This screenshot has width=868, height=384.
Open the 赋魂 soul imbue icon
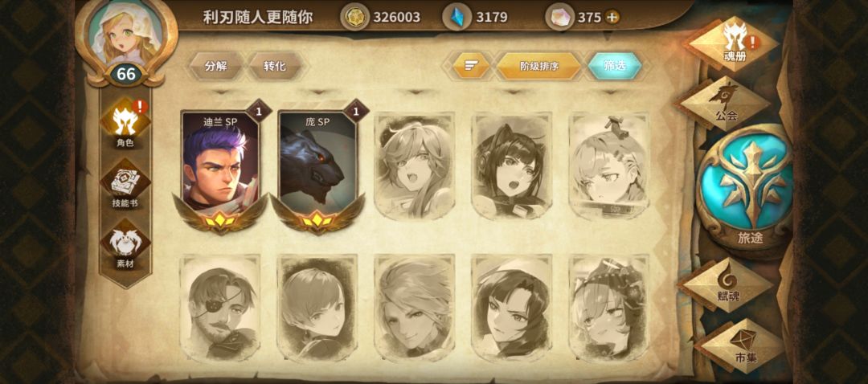pyautogui.click(x=727, y=284)
